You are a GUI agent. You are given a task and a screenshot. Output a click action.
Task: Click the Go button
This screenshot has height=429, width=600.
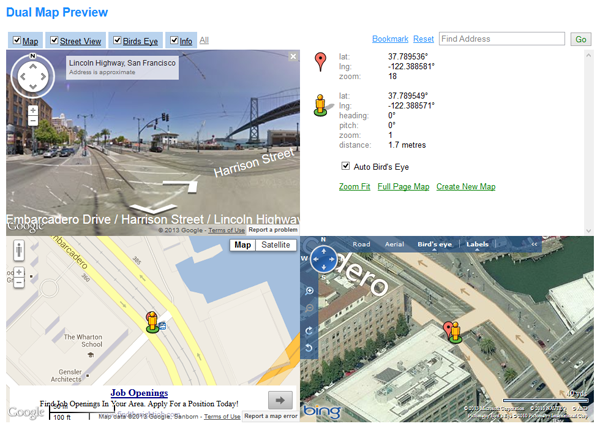[x=580, y=39]
